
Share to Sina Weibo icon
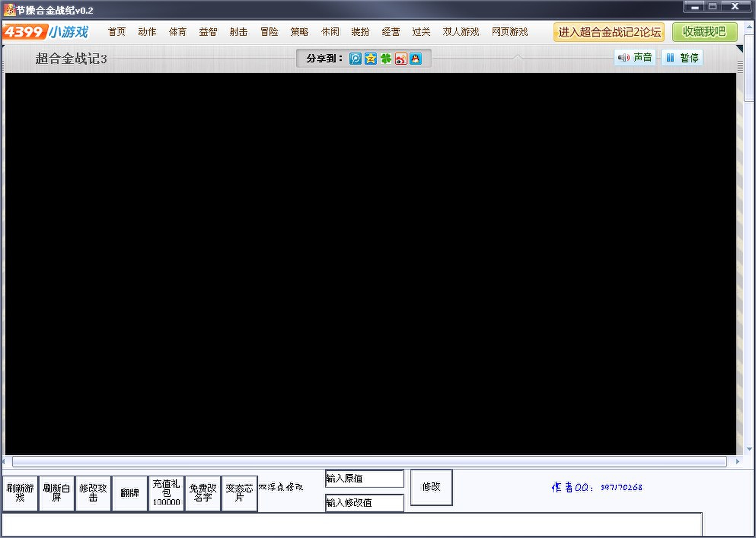(401, 59)
